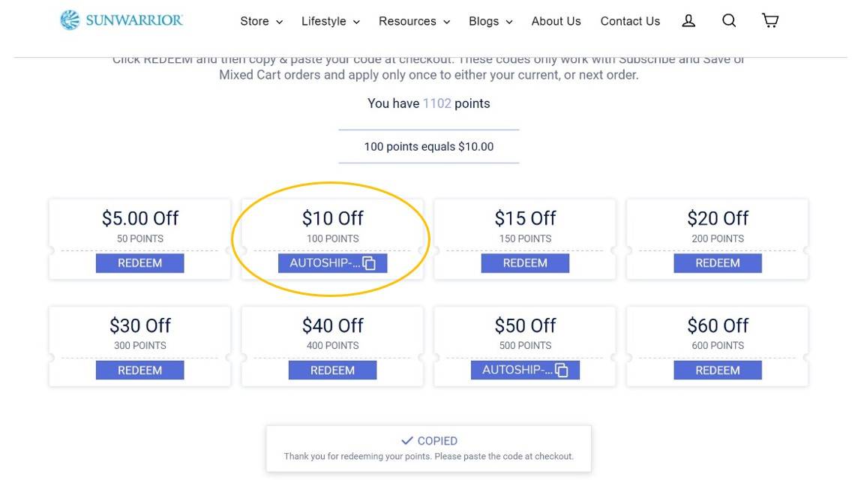Redeem the $30 Off coupon
Screen dimensions: 858x504
[x=140, y=370]
